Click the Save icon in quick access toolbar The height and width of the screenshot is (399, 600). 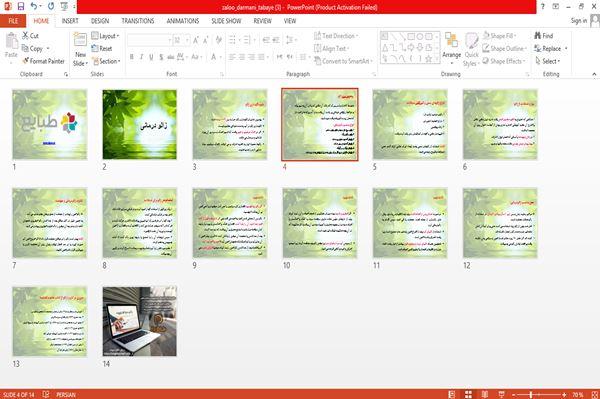[21, 6]
